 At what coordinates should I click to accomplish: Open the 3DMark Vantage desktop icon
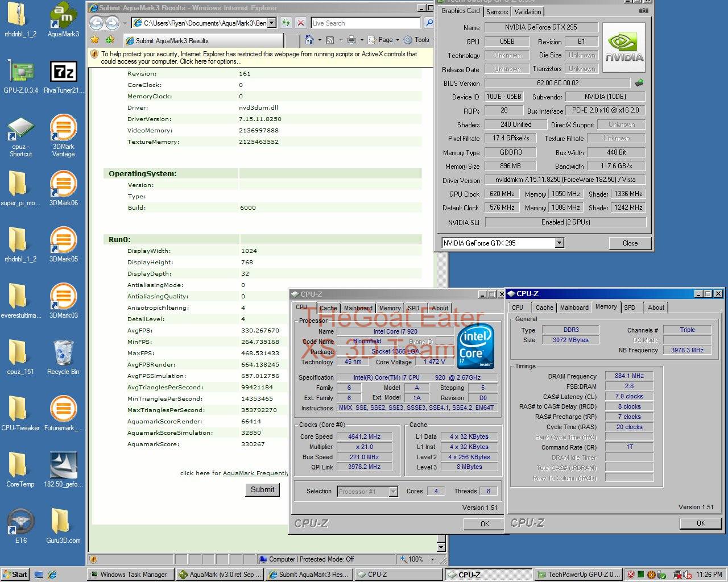[x=63, y=136]
